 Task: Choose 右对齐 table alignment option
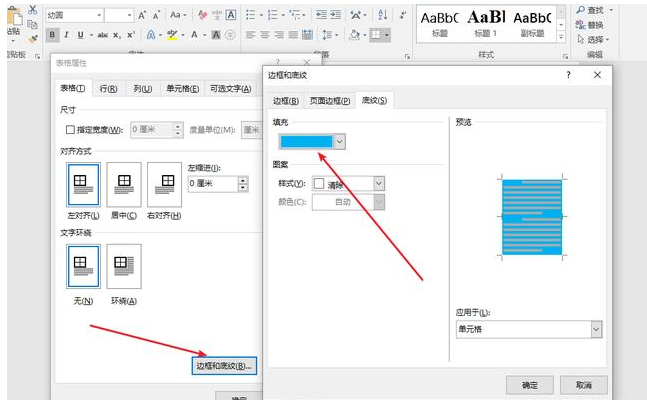(x=164, y=185)
